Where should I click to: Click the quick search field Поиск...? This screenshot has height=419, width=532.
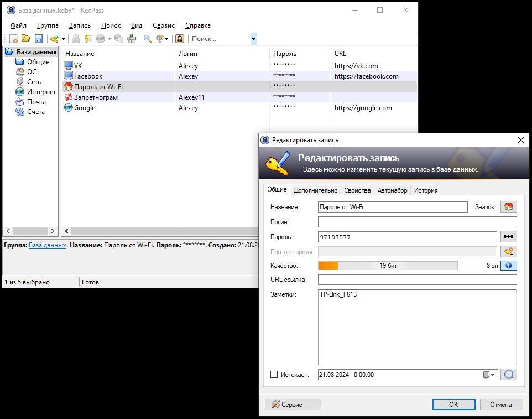[x=220, y=39]
